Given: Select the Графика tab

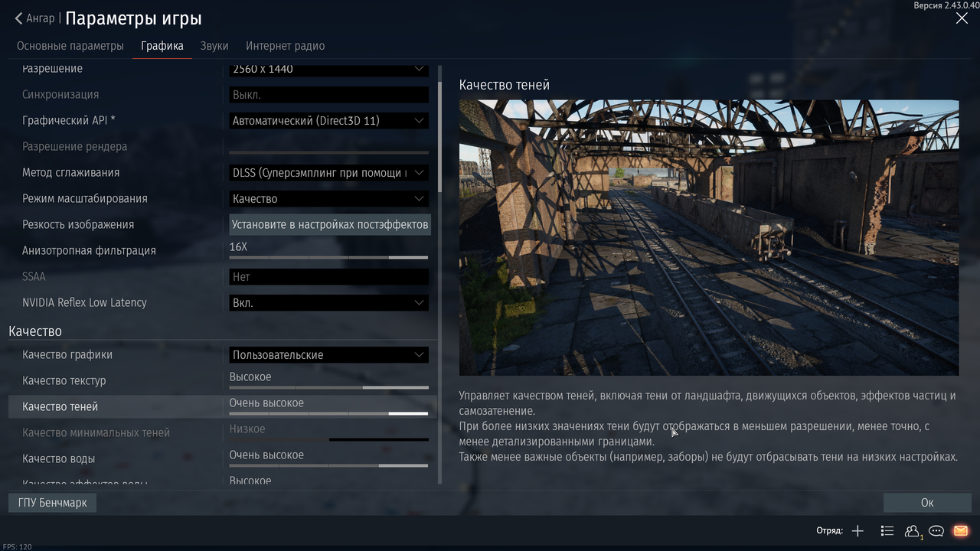Looking at the screenshot, I should pos(162,46).
